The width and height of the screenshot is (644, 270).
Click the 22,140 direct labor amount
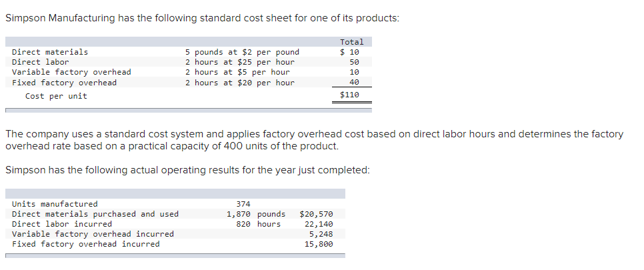click(x=319, y=224)
